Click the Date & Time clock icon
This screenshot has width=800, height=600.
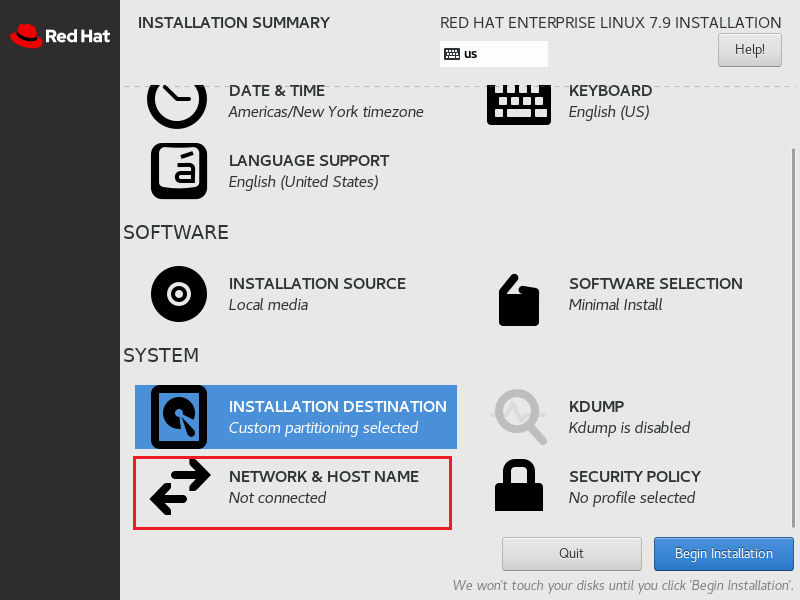tap(177, 107)
